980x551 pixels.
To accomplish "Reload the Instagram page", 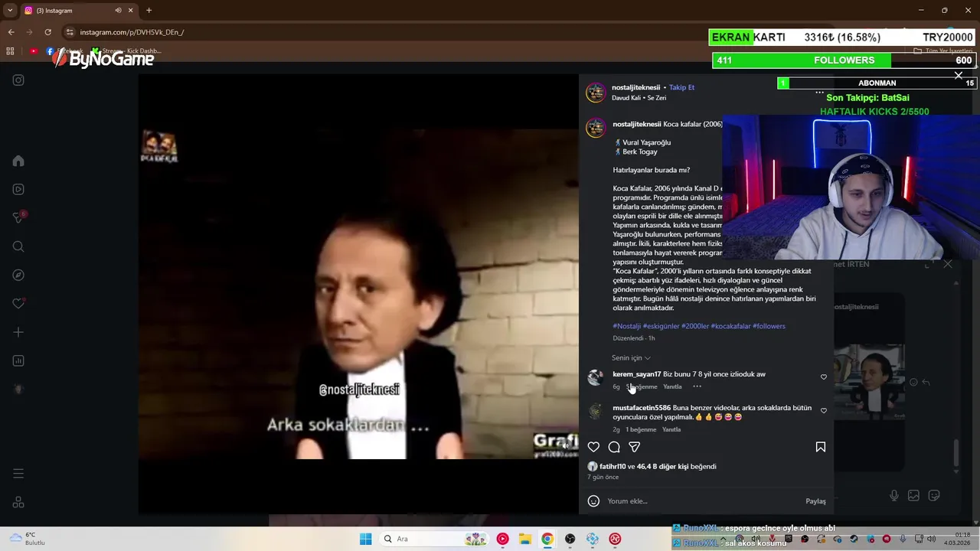I will [x=47, y=32].
